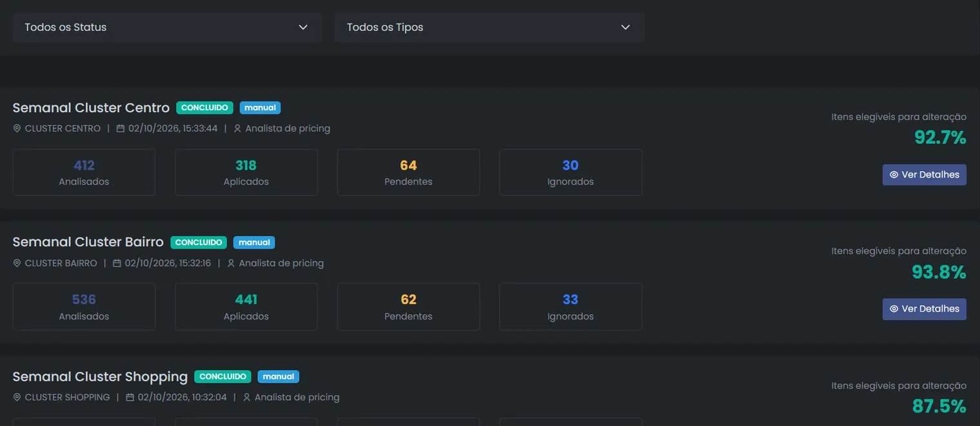Click location pin icon beside CLUSTER BAIRRO
Image resolution: width=980 pixels, height=426 pixels.
click(x=17, y=263)
